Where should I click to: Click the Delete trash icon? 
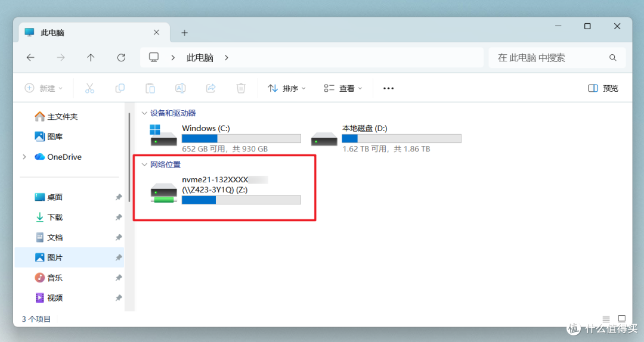[x=241, y=88]
